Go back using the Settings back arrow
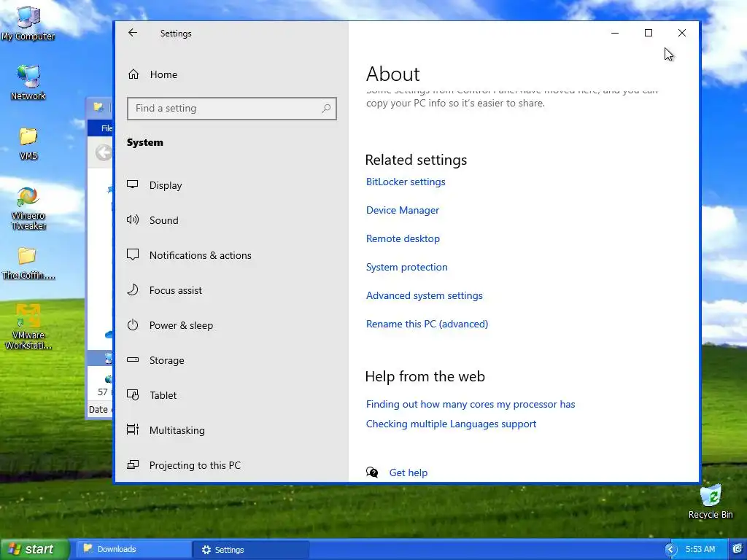 coord(133,33)
